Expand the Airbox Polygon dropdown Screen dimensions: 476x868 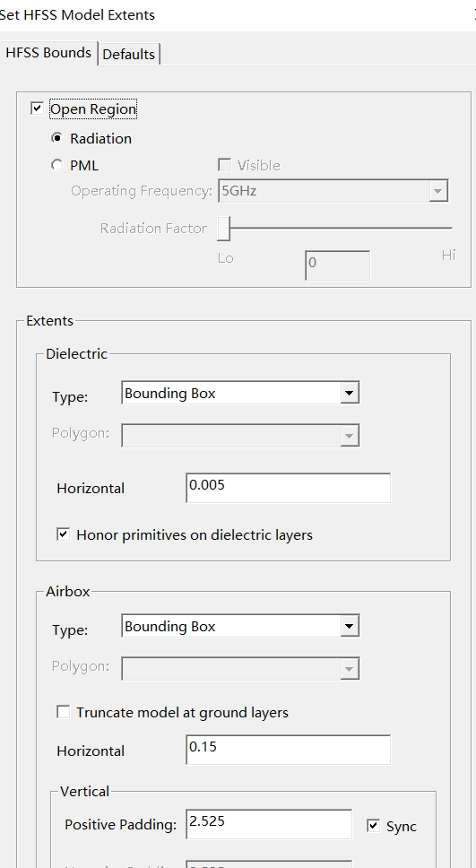pos(240,668)
